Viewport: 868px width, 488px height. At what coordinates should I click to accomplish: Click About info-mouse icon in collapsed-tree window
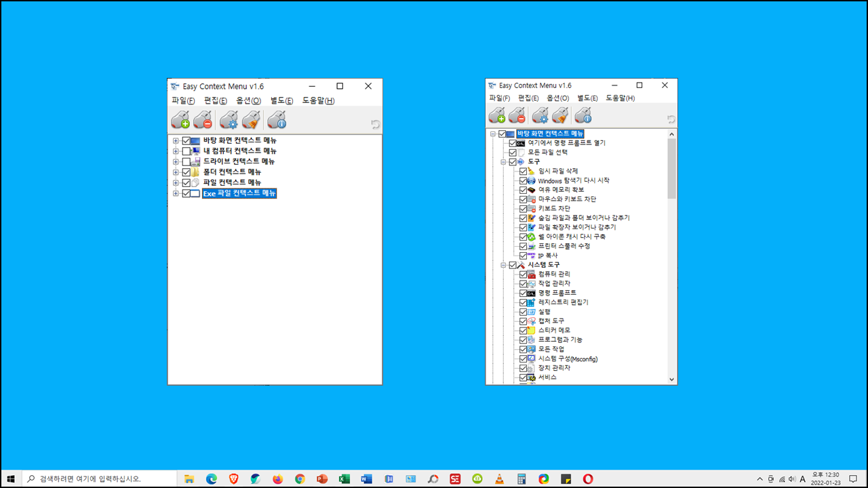tap(277, 121)
